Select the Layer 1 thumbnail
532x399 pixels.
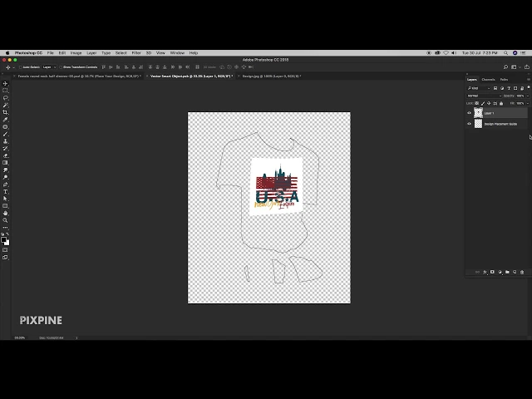tap(478, 113)
